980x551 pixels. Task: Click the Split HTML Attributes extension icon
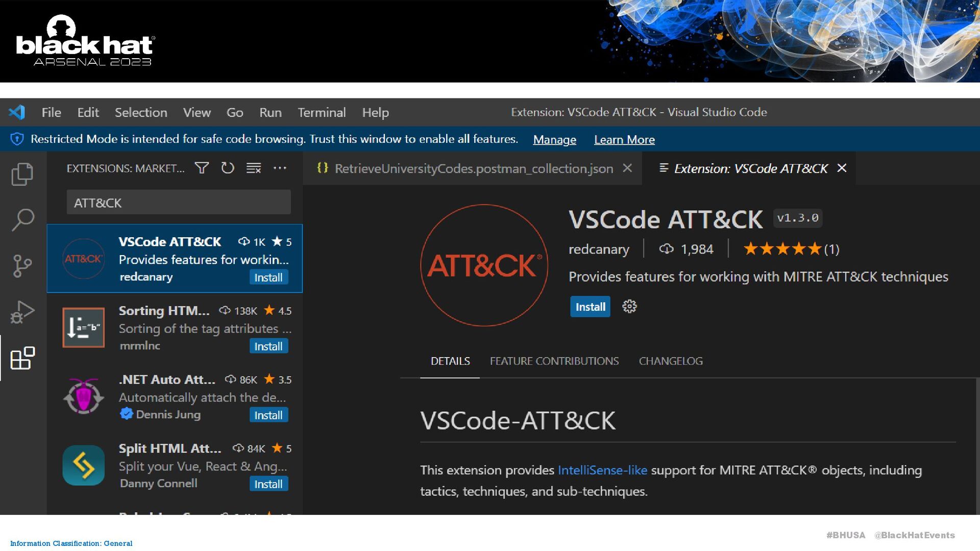83,465
